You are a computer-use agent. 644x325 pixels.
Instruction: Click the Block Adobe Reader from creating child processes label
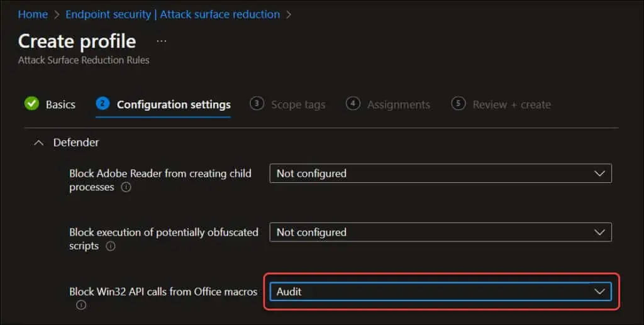click(160, 180)
